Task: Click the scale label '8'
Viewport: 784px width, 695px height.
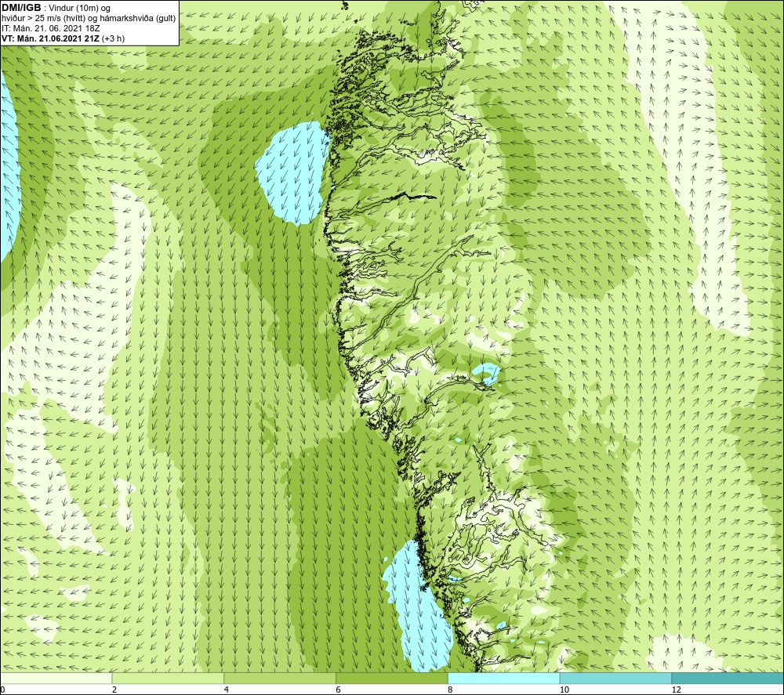Action: pyautogui.click(x=451, y=690)
